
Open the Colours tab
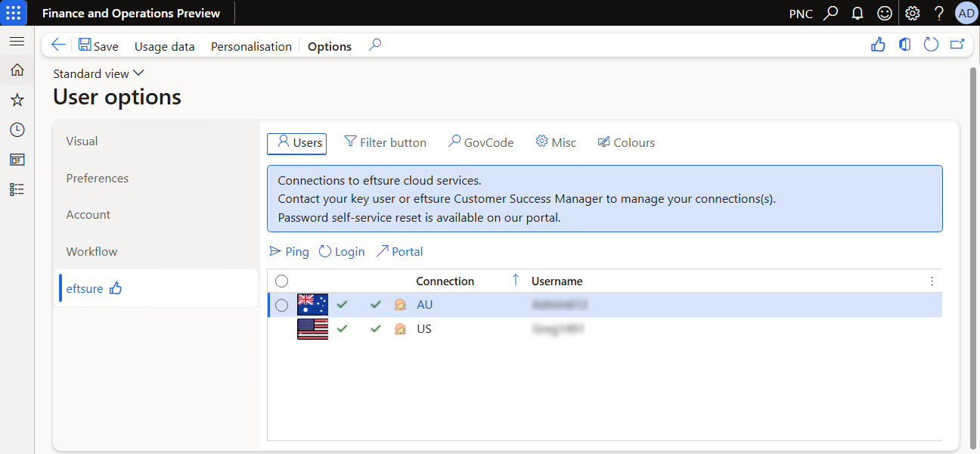pos(626,142)
